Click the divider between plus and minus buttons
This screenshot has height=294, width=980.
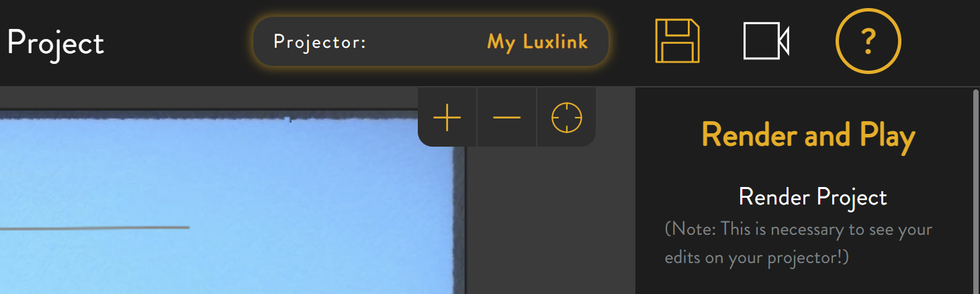point(477,117)
